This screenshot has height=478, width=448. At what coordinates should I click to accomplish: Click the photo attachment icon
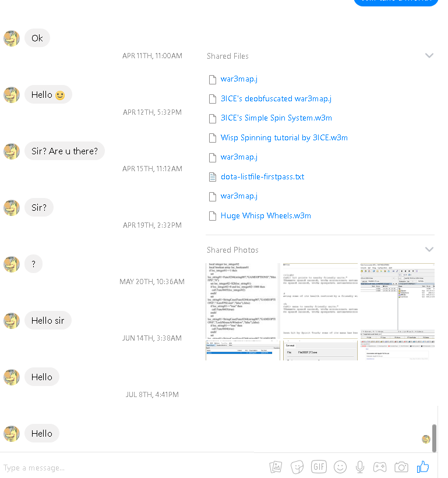coord(276,467)
